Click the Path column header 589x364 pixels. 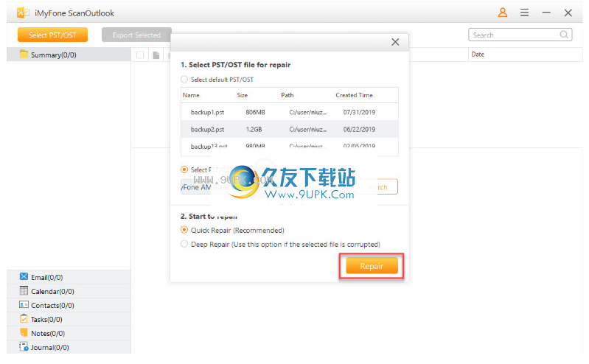tap(287, 95)
